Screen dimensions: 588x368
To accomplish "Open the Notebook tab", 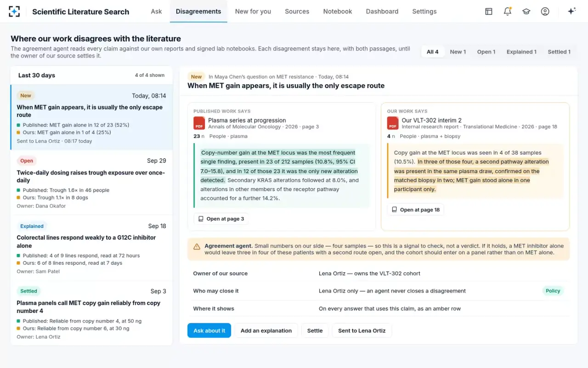I will click(338, 11).
